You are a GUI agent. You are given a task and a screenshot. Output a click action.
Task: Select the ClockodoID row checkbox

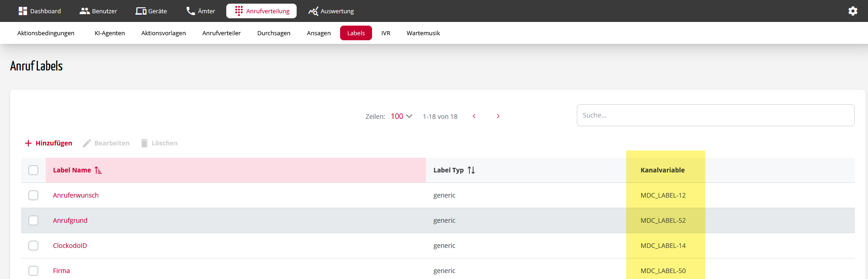(x=33, y=246)
